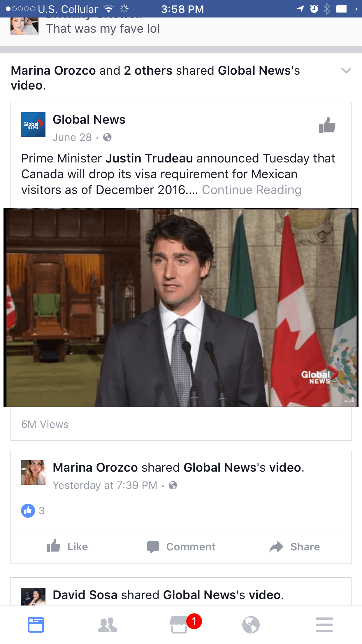Expand text with Continue Reading
This screenshot has width=362, height=644.
252,190
